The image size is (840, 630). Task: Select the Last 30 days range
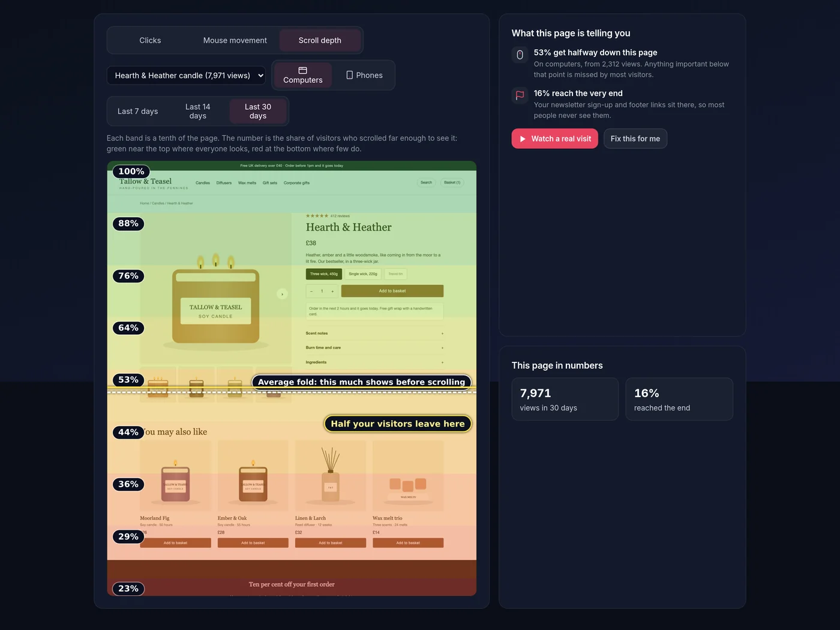click(258, 112)
